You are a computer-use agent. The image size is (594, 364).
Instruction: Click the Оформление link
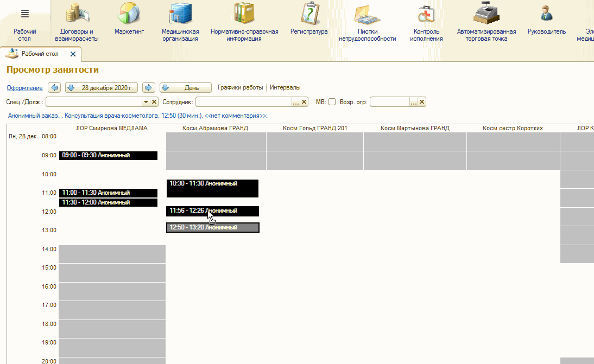pos(24,88)
